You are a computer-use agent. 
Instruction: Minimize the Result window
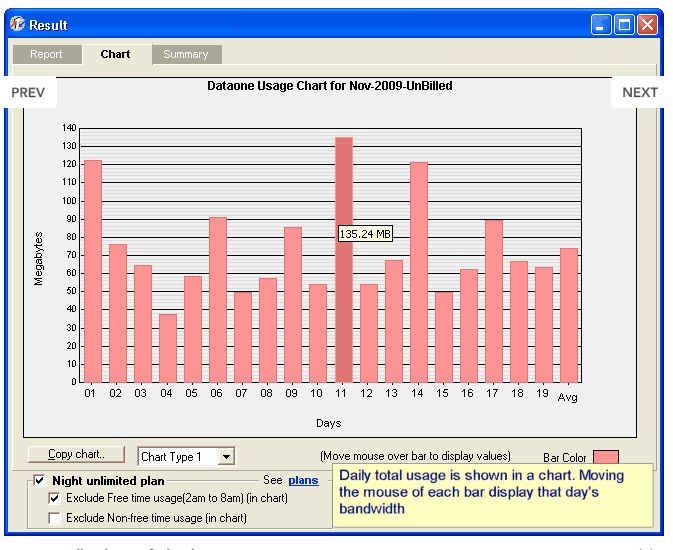pyautogui.click(x=600, y=24)
